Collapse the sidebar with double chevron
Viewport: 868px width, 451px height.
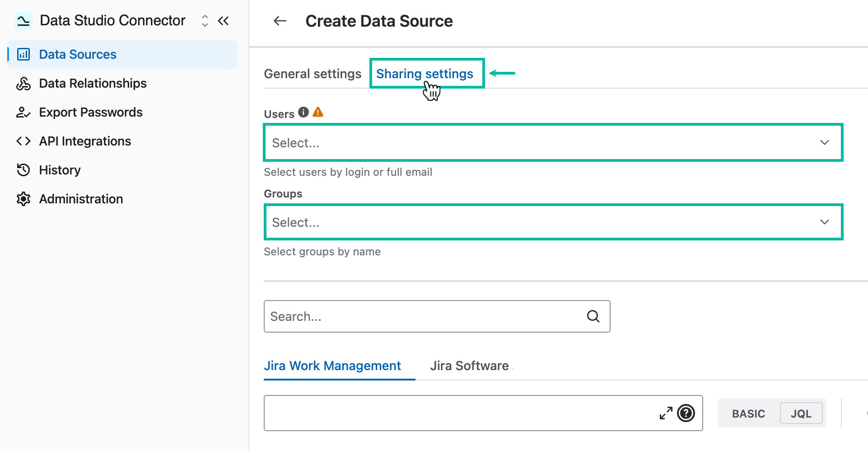pos(224,21)
